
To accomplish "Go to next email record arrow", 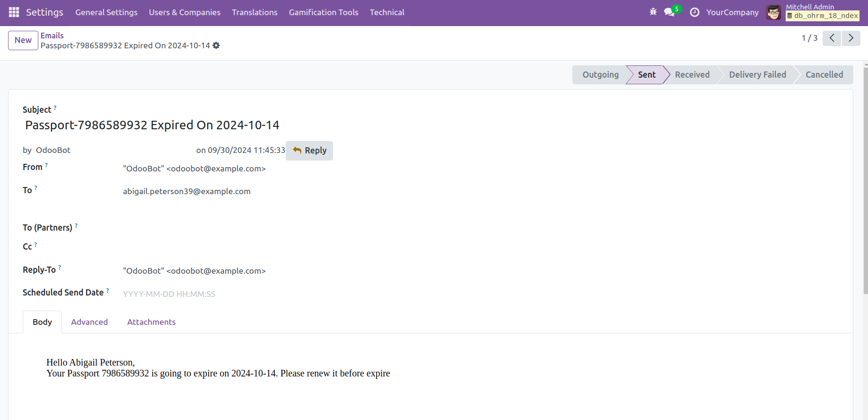I will pyautogui.click(x=850, y=38).
